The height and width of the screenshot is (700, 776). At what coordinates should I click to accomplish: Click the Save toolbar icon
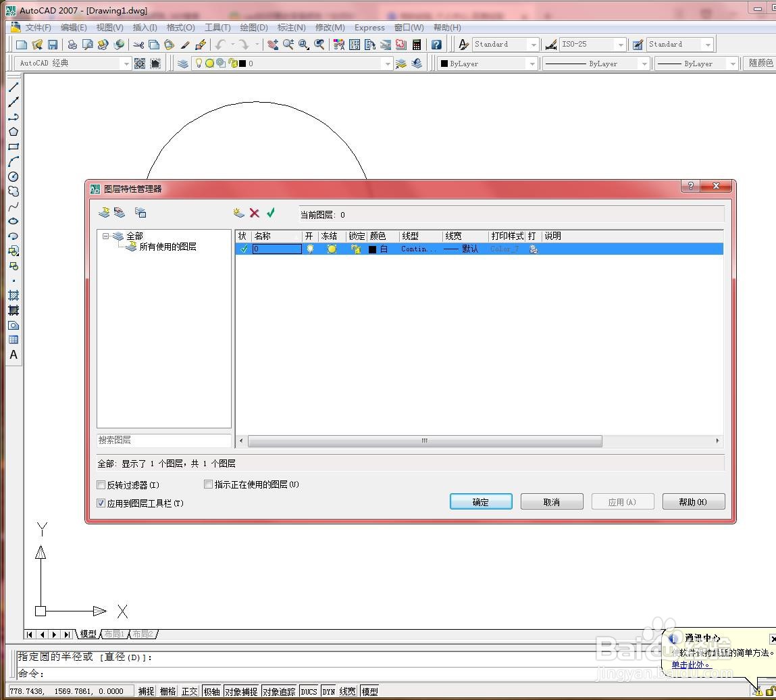tap(53, 45)
